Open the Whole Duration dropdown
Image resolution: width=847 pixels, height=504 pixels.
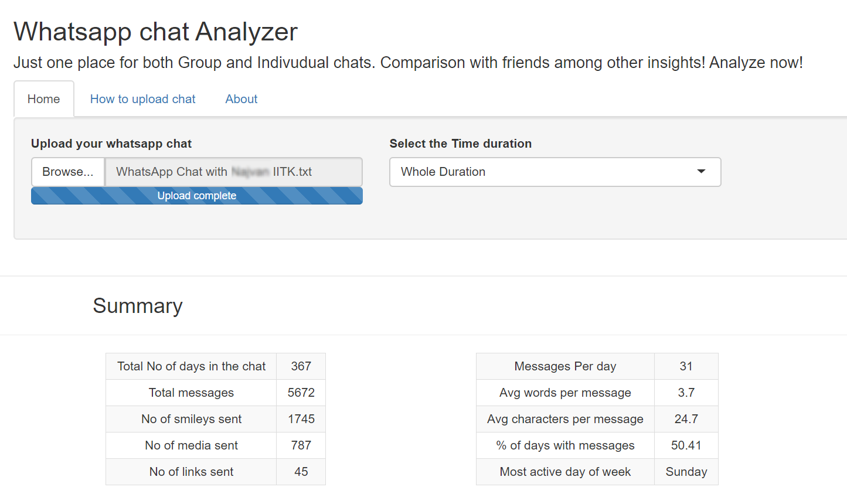(545, 172)
